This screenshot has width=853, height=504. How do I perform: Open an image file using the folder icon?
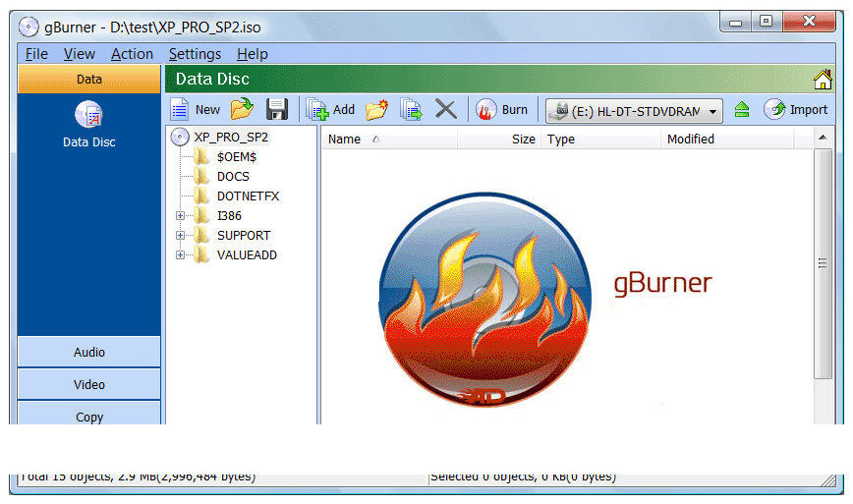(x=242, y=109)
